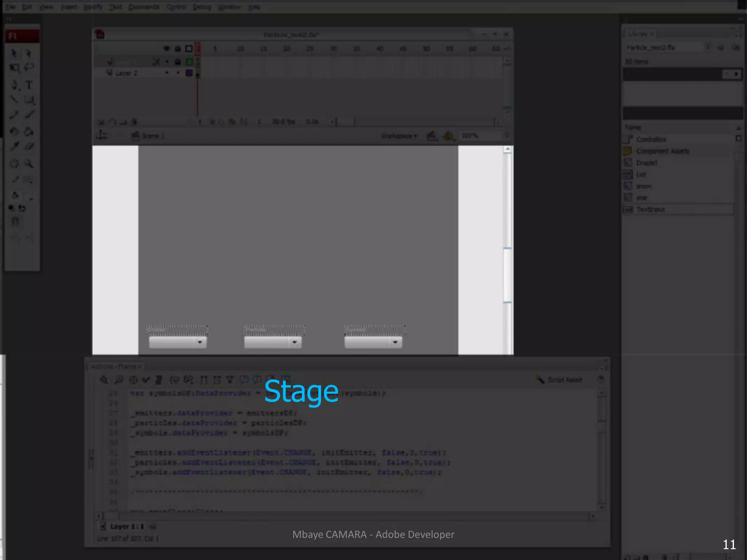Click the green outline color of top layer

pos(189,62)
